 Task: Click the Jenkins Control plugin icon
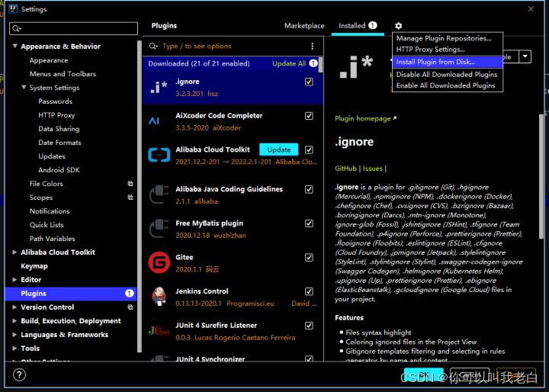point(159,297)
